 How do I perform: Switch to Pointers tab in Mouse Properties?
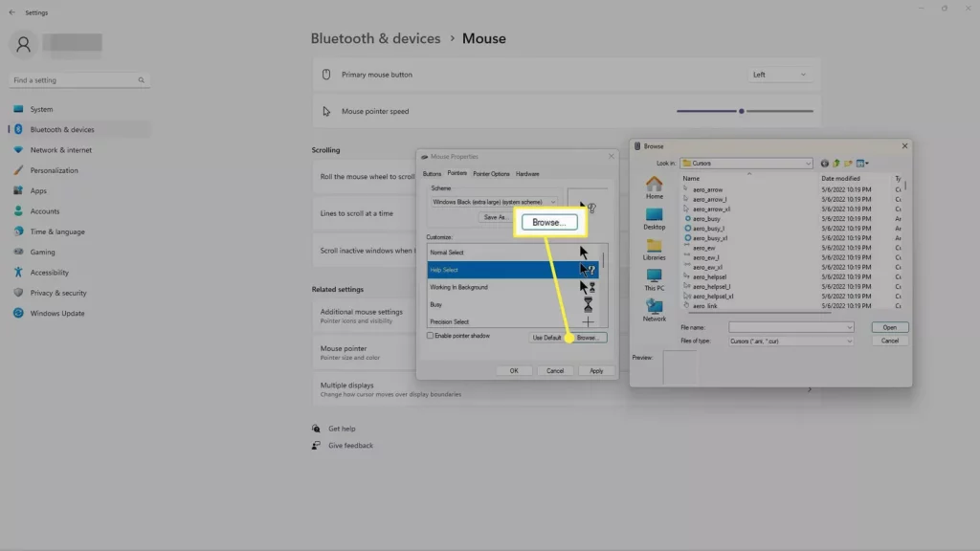click(x=457, y=174)
